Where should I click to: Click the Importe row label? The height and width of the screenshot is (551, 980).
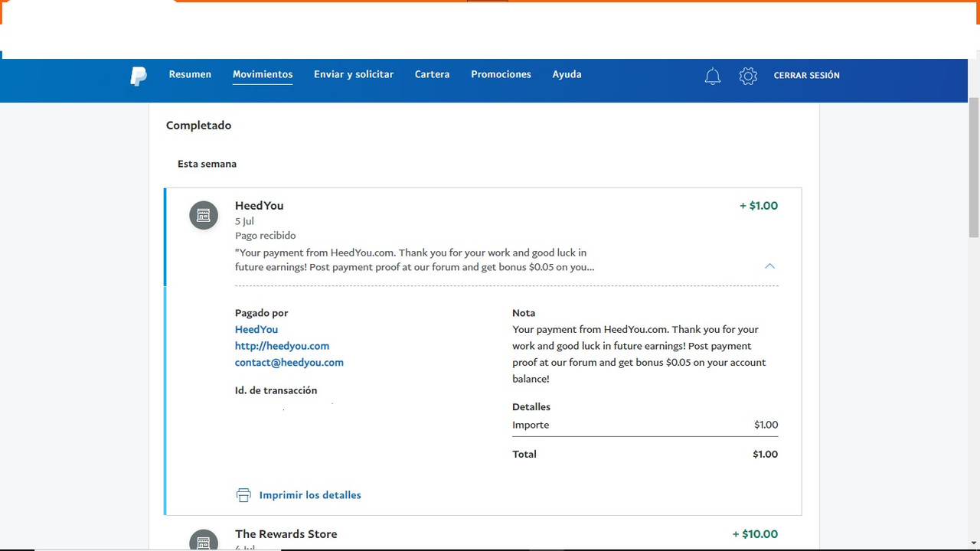tap(531, 425)
